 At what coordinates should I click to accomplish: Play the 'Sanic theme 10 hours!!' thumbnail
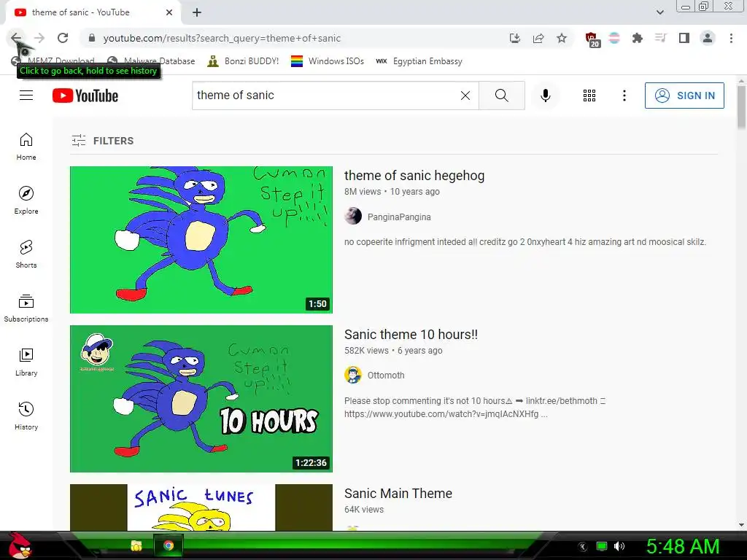coord(201,399)
